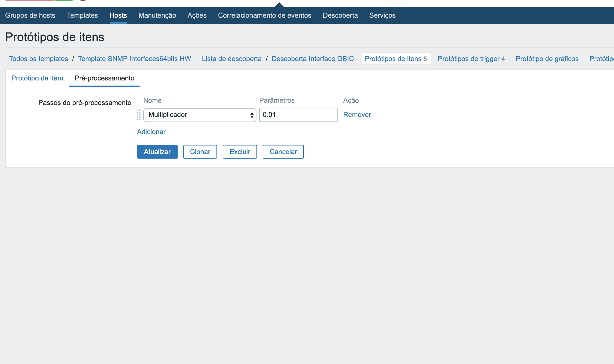
Task: Open Descoberta Interface GBIC breadcrumb
Action: 313,59
